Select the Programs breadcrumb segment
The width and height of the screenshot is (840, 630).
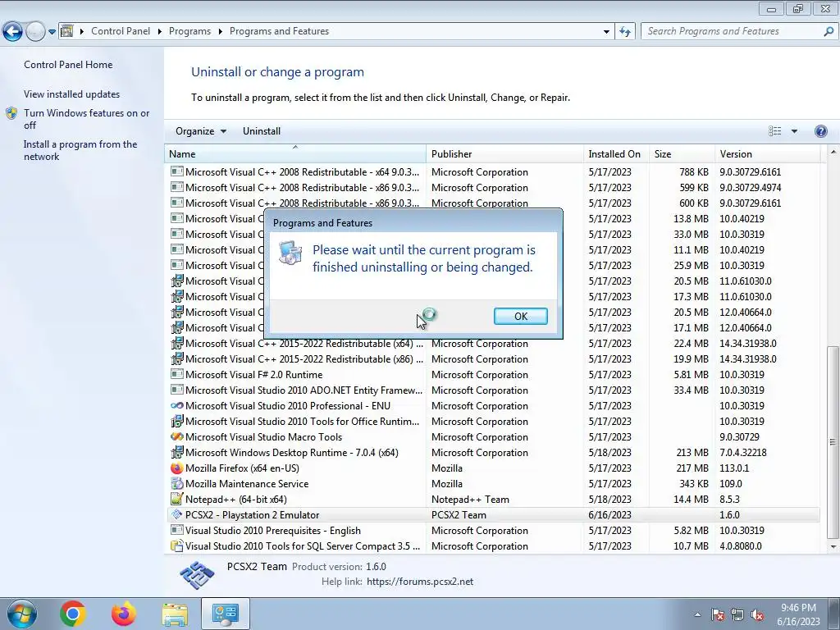click(x=189, y=31)
